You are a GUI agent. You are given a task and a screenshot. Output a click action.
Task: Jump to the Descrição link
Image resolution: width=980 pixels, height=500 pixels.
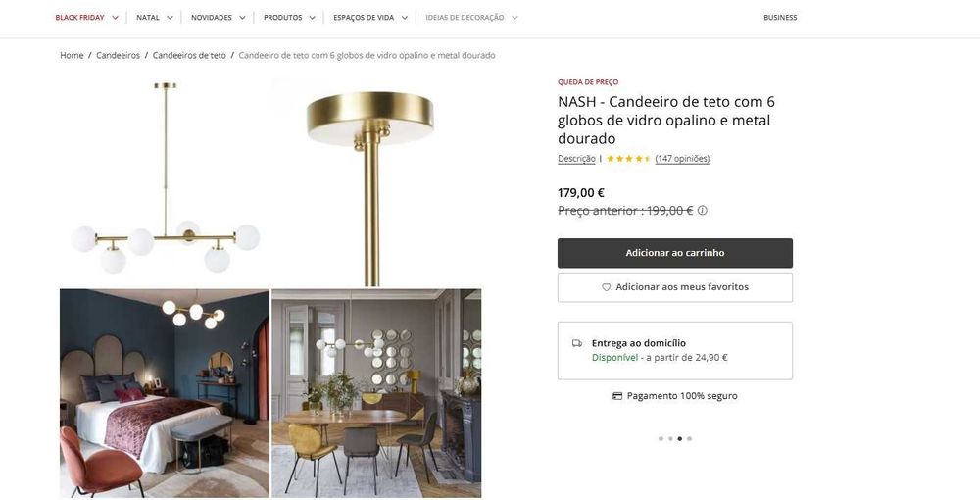[576, 159]
